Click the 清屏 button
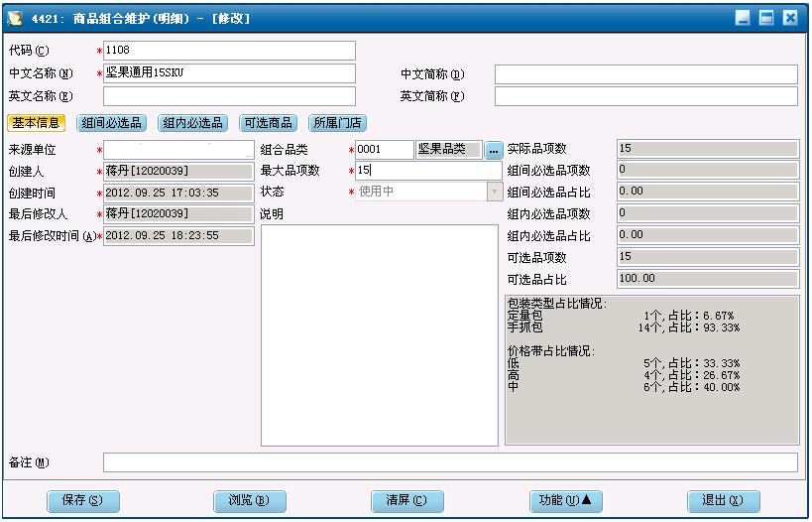The height and width of the screenshot is (522, 812). click(x=406, y=501)
